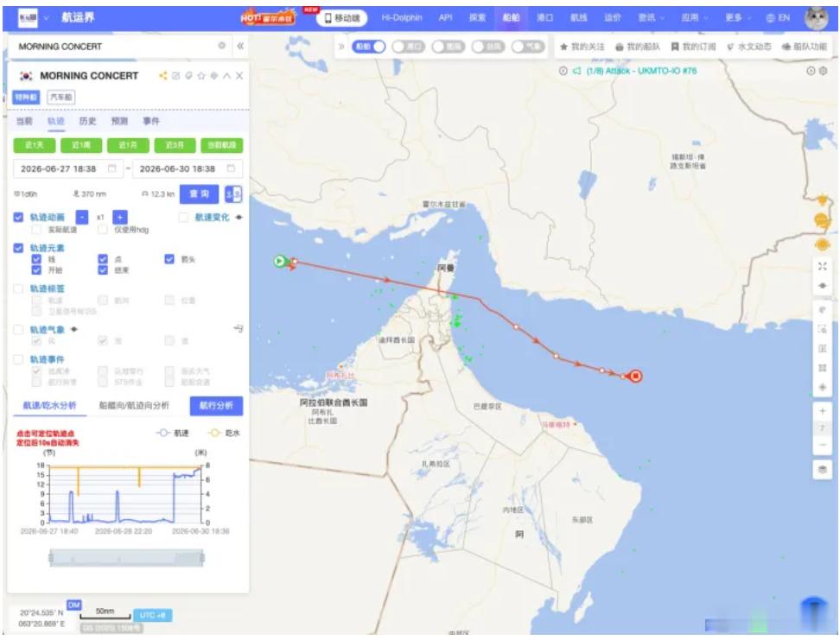Viewport: 840px width, 640px height.
Task: Open end date picker 2026-06-30 18:38
Action: click(188, 168)
